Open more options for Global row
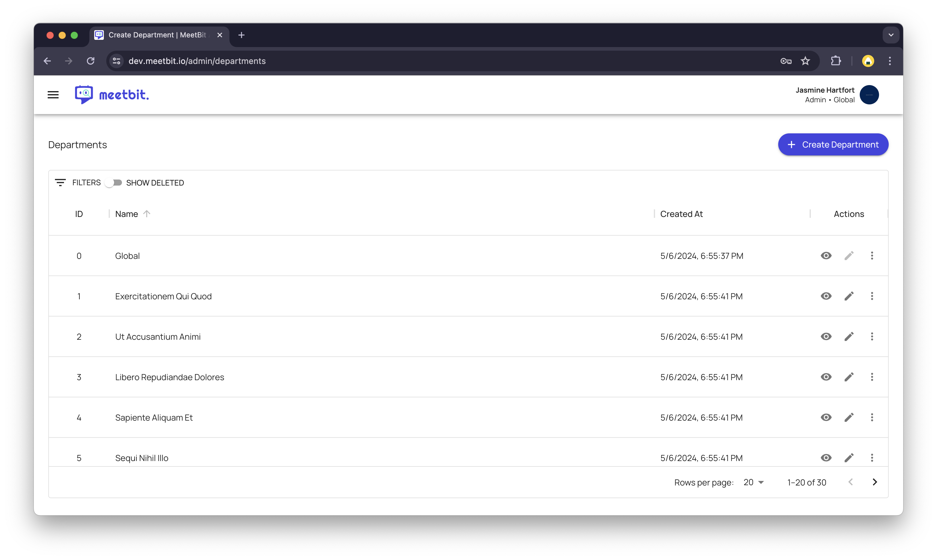937x560 pixels. (x=872, y=256)
